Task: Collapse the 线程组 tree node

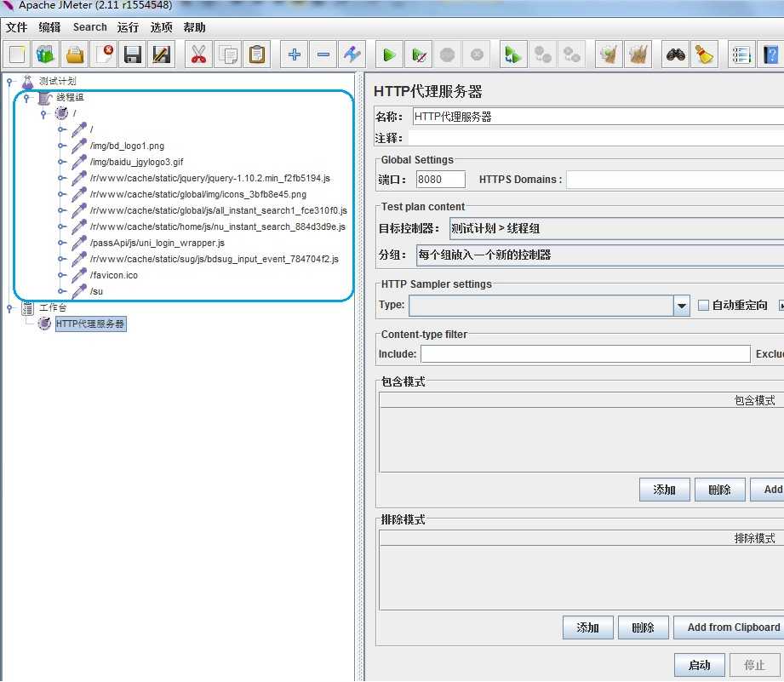Action: coord(26,98)
